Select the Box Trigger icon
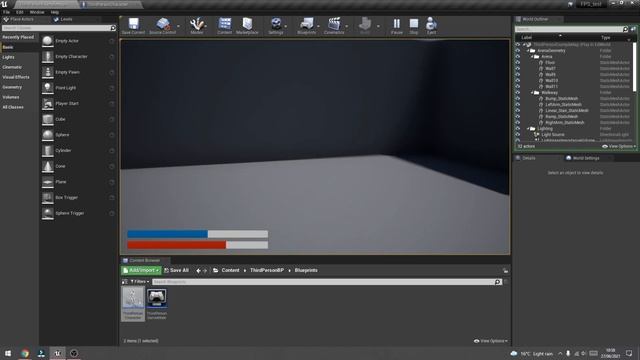The width and height of the screenshot is (640, 360). [x=48, y=198]
